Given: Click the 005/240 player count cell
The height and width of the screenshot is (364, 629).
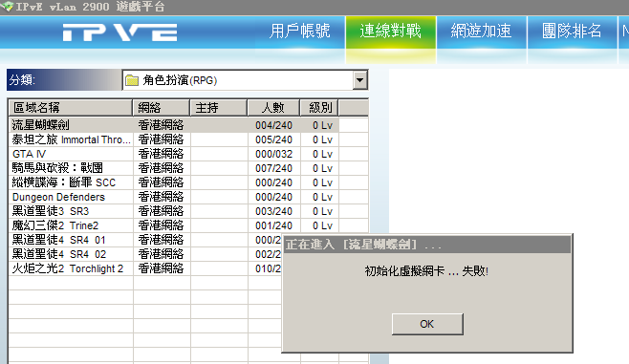Looking at the screenshot, I should pos(274,139).
